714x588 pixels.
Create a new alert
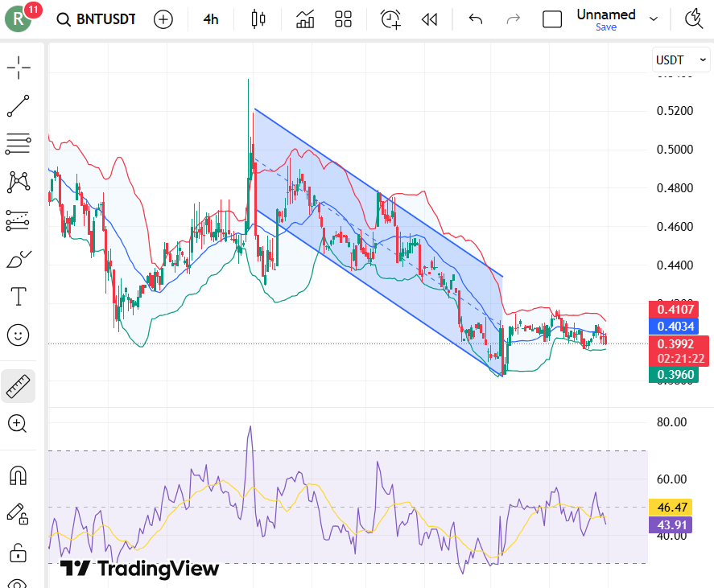pyautogui.click(x=390, y=19)
